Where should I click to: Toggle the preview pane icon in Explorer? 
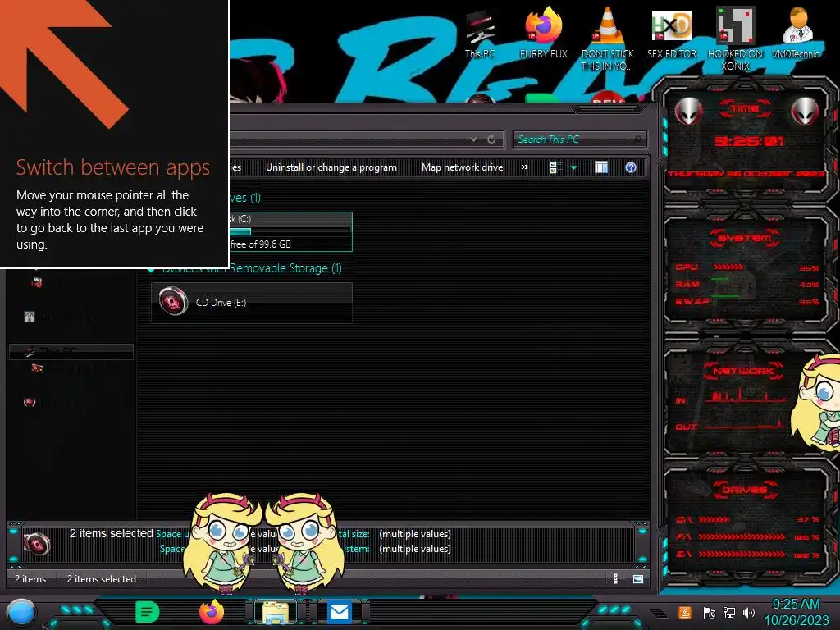(601, 167)
